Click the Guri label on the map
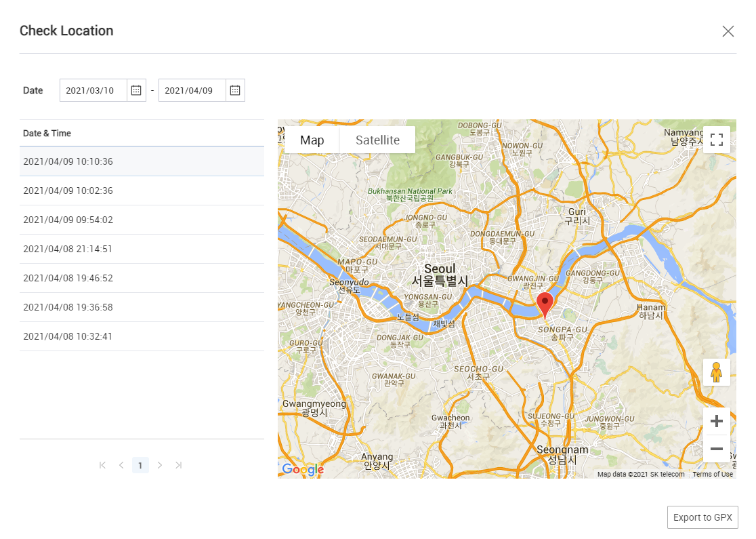Viewport: 756px width, 539px height. 577,216
